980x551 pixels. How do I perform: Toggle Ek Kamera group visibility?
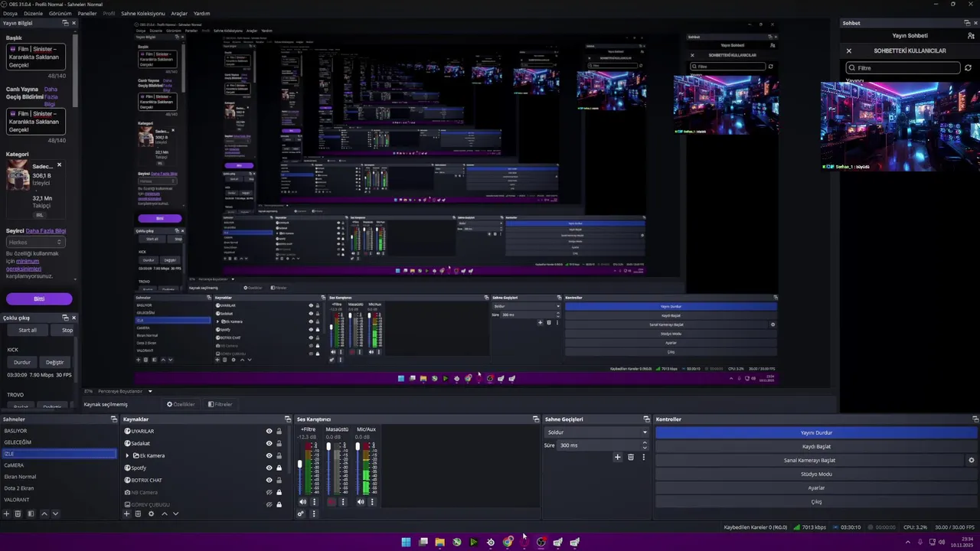click(x=269, y=455)
